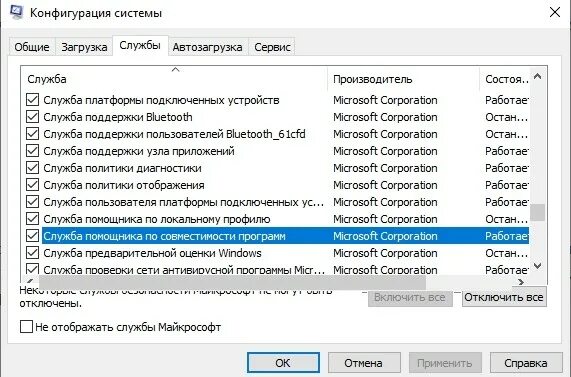Click the scroll down arrow of services list
571x377 pixels.
(537, 266)
